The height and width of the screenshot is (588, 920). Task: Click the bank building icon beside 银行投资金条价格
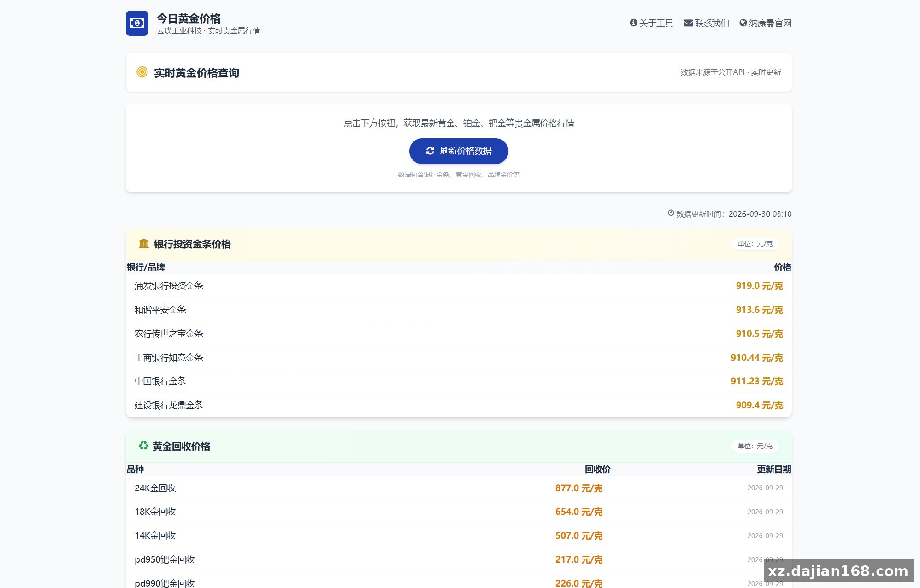(144, 244)
